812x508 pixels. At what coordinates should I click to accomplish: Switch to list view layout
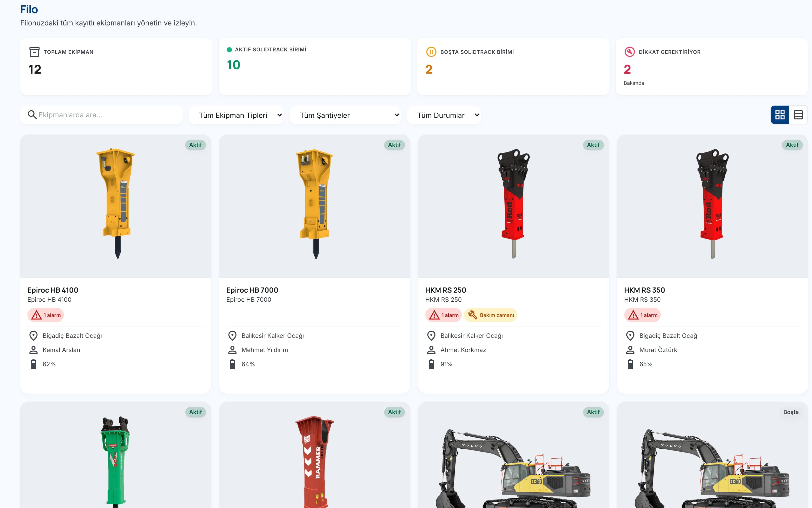[x=798, y=115]
